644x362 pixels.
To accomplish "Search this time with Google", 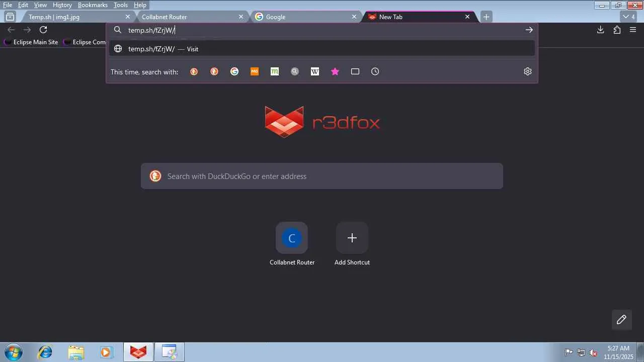I will tap(234, 71).
